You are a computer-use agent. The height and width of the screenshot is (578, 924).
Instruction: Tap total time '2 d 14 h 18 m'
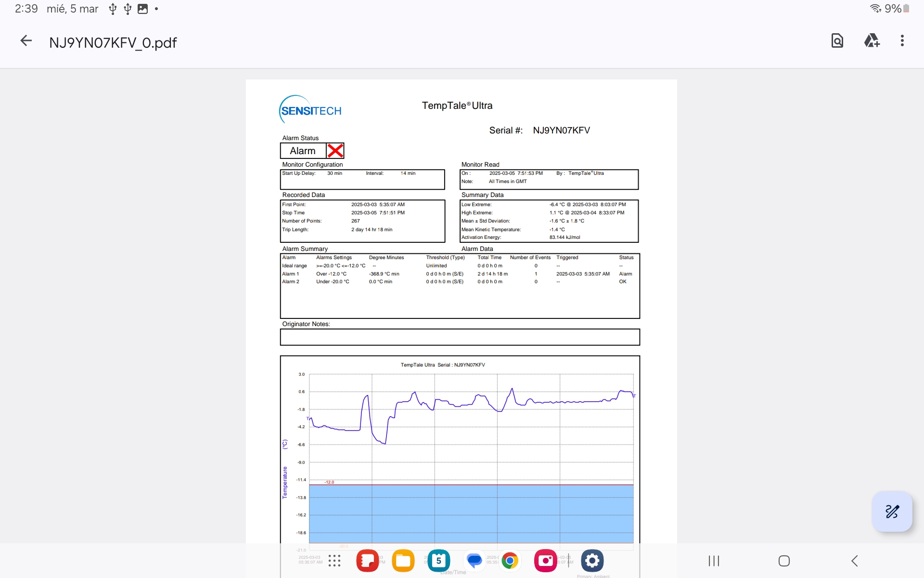tap(492, 274)
